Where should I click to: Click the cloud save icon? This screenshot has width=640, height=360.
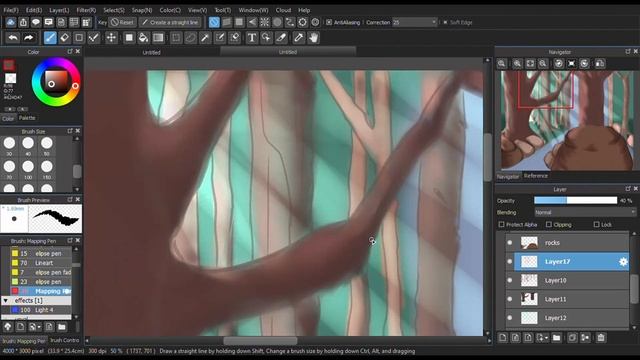tap(11, 22)
